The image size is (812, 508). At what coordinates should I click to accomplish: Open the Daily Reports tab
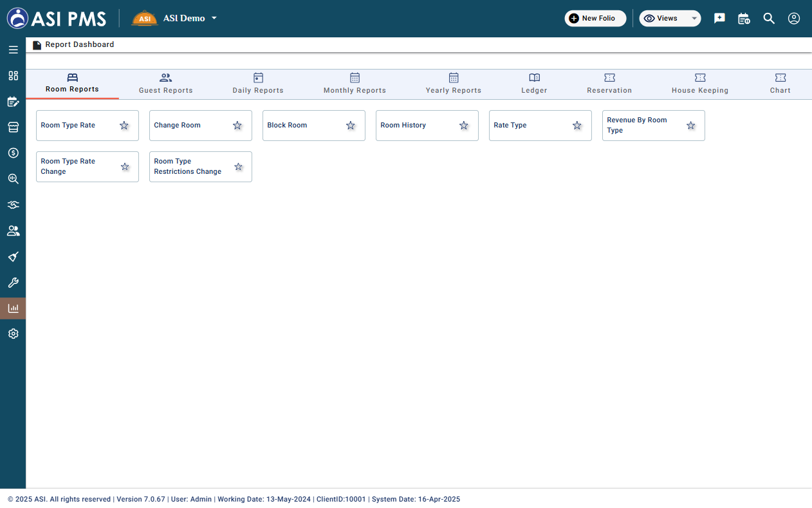click(258, 84)
